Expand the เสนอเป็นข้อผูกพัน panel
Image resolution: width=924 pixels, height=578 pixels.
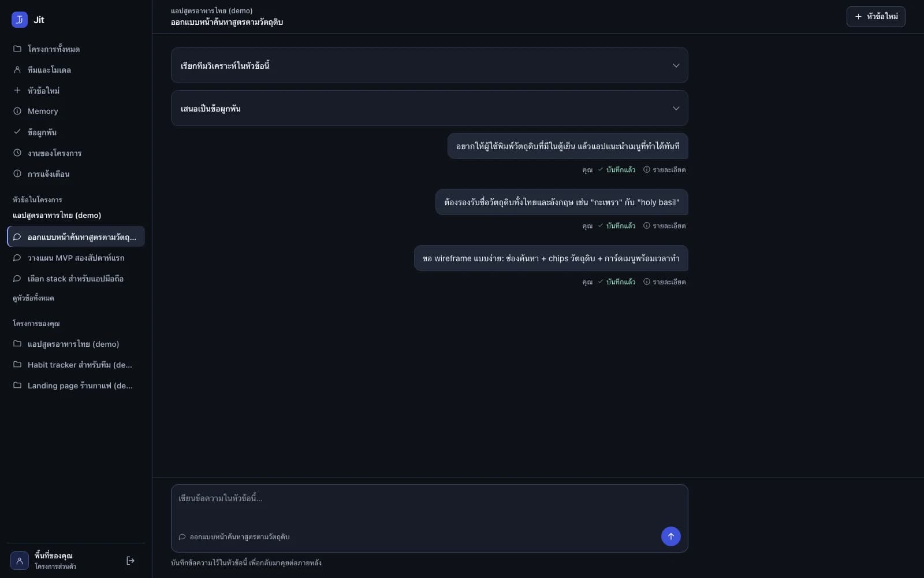point(430,108)
